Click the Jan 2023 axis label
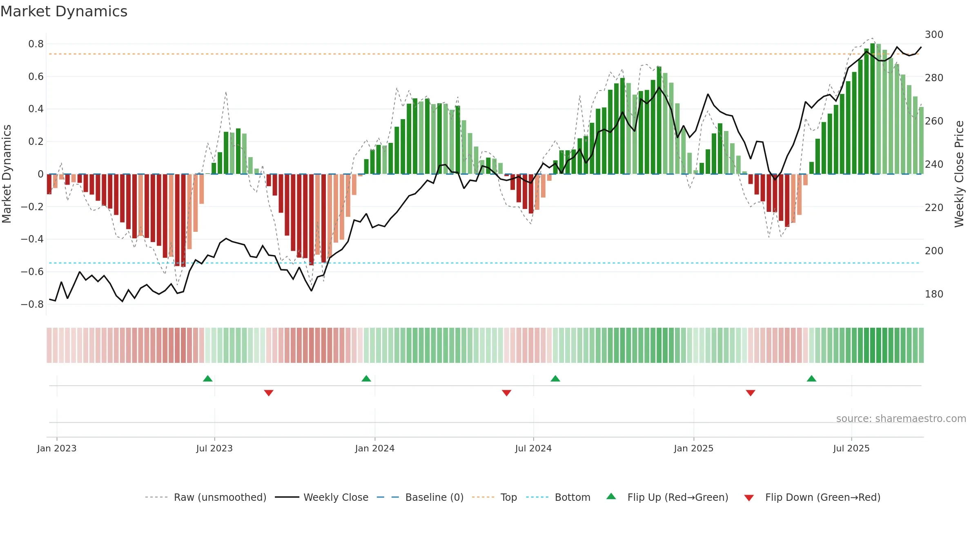 point(57,448)
